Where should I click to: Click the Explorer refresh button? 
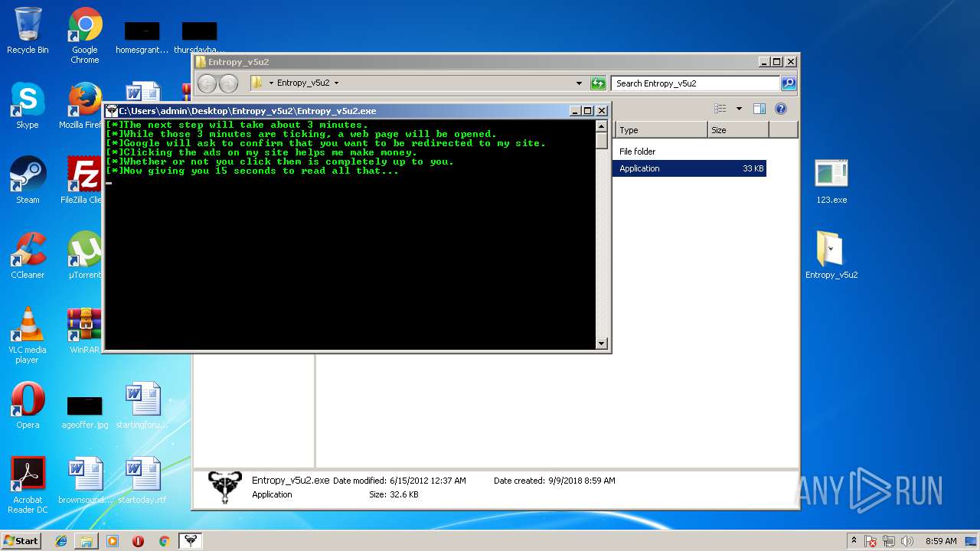pos(598,83)
